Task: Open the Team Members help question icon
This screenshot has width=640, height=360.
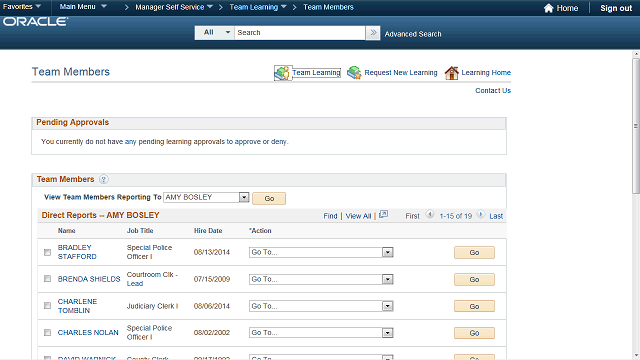Action: [x=104, y=179]
